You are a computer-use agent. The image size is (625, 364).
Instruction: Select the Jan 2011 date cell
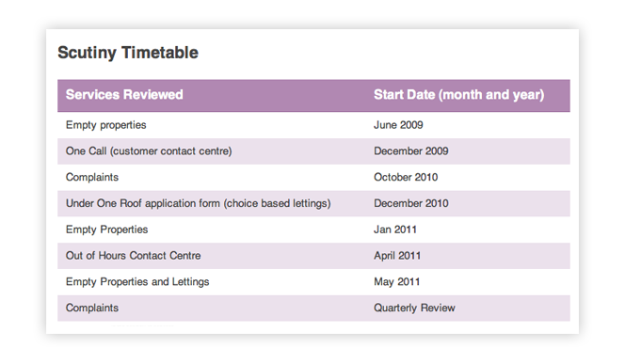click(395, 229)
